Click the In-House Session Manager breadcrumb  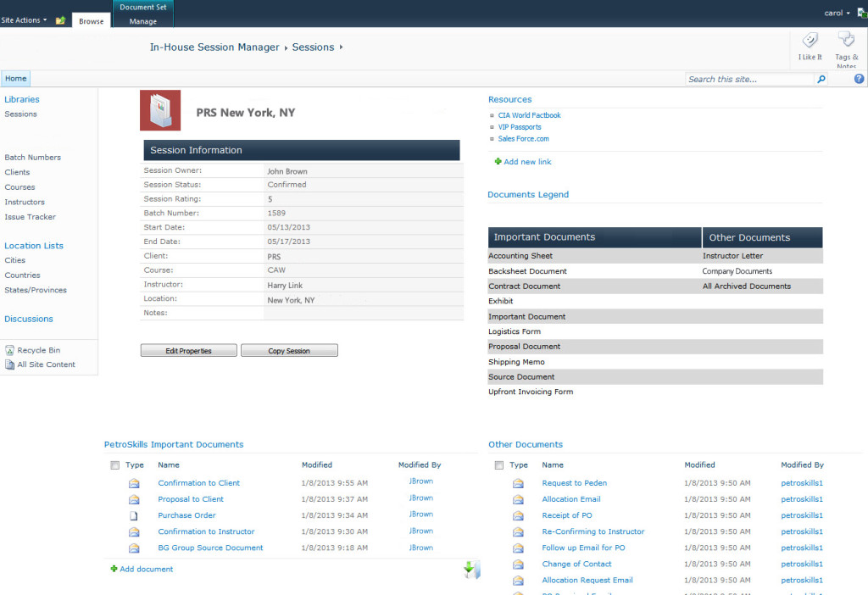pyautogui.click(x=214, y=47)
